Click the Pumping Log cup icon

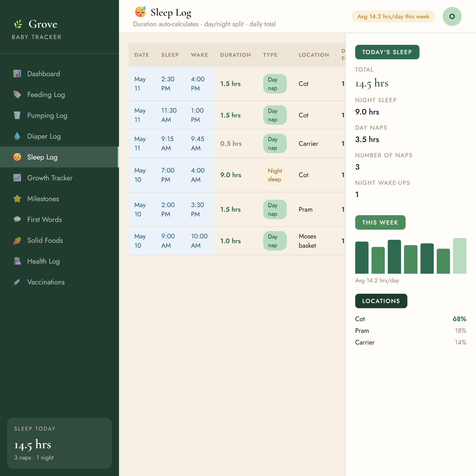(17, 115)
